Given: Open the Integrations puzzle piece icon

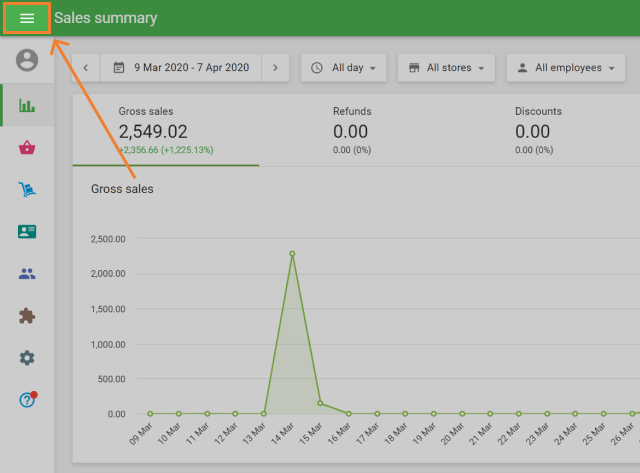Looking at the screenshot, I should 27,315.
